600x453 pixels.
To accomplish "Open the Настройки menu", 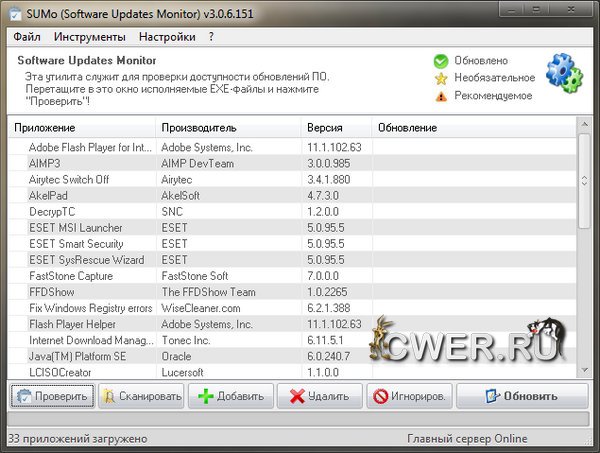I will pyautogui.click(x=167, y=37).
